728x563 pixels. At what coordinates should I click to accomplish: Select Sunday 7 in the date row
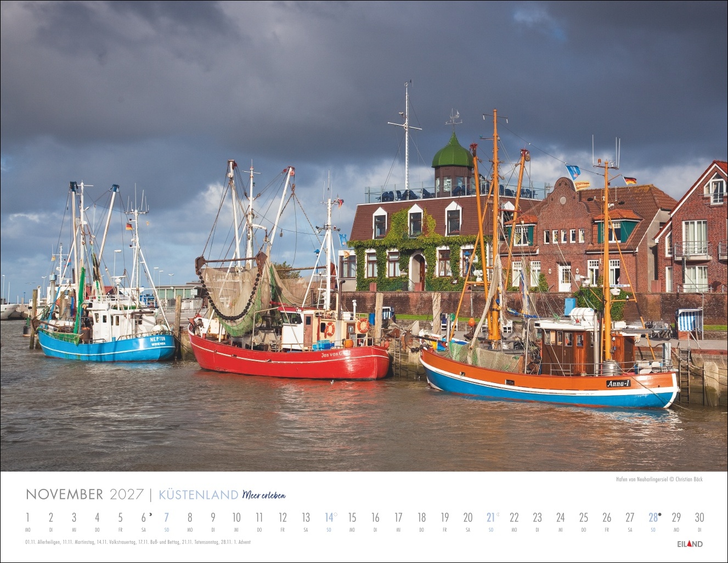pyautogui.click(x=166, y=517)
